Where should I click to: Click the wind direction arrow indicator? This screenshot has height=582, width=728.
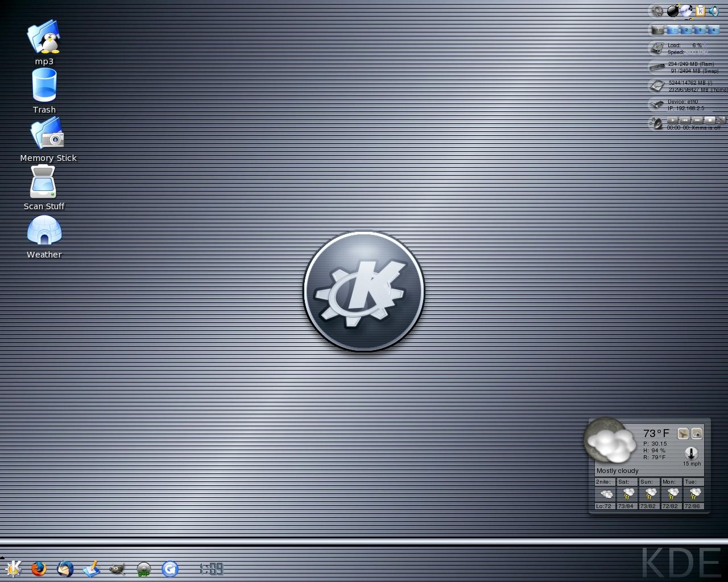(x=691, y=454)
